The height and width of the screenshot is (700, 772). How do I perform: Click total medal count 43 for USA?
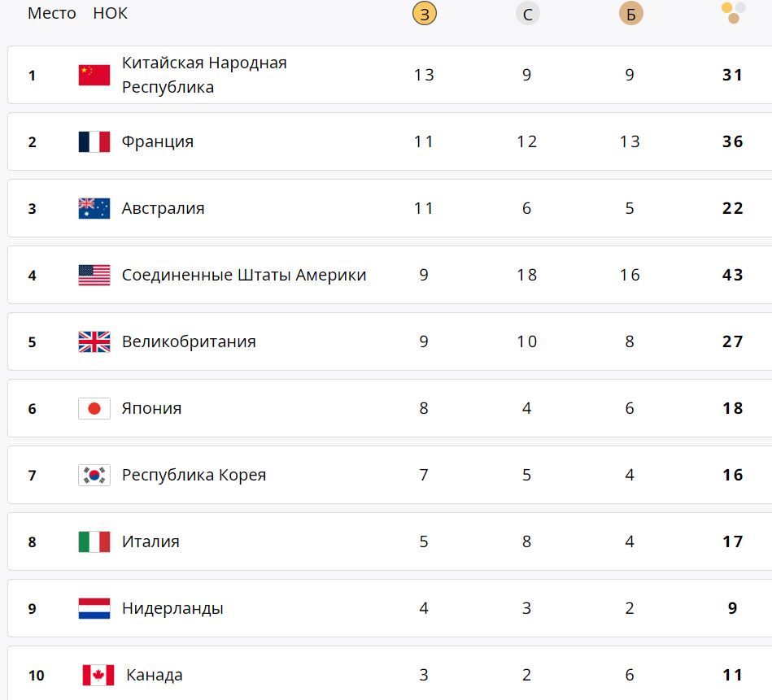click(731, 274)
